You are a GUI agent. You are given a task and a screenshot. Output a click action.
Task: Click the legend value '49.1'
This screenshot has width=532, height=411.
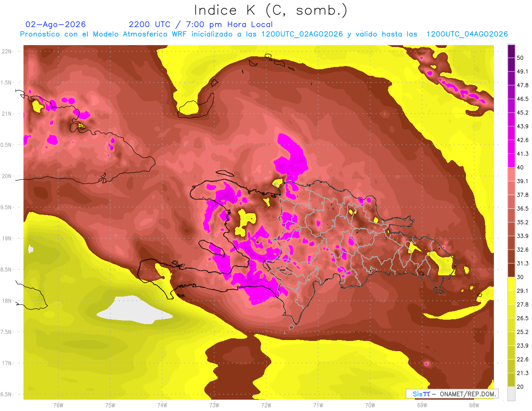pyautogui.click(x=523, y=71)
